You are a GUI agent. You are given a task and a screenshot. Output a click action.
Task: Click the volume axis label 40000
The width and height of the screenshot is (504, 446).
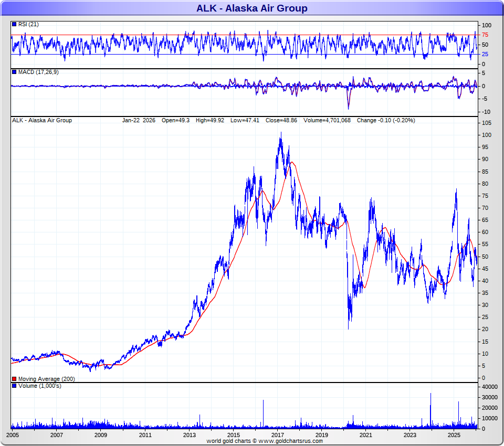point(489,387)
